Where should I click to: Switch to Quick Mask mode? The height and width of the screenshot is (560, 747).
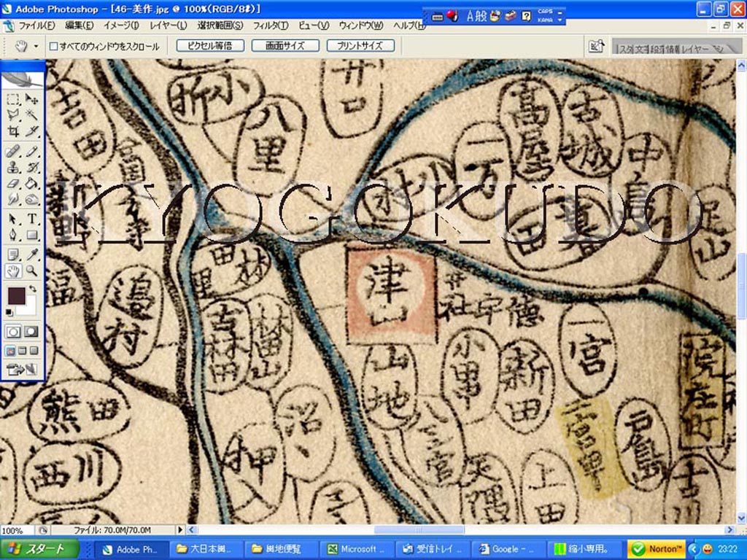31,332
